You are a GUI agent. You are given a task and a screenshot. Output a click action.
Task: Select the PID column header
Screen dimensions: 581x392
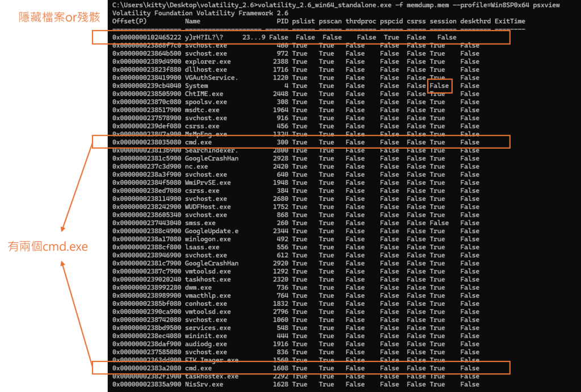[x=283, y=22]
